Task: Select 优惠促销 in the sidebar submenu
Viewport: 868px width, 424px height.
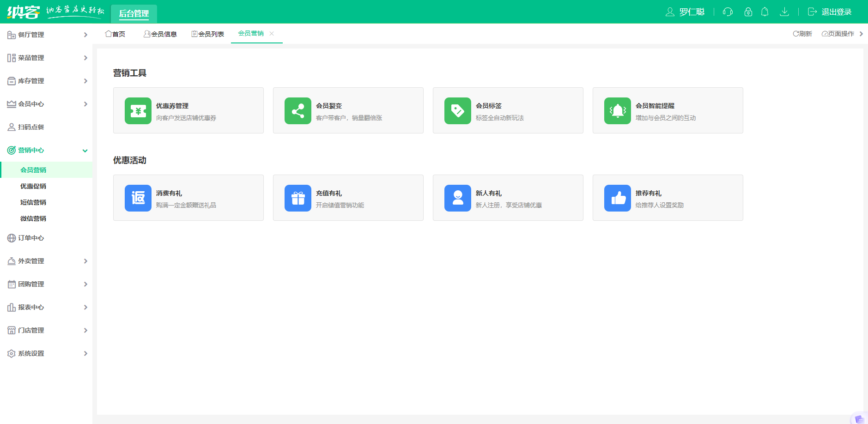Action: pyautogui.click(x=33, y=186)
